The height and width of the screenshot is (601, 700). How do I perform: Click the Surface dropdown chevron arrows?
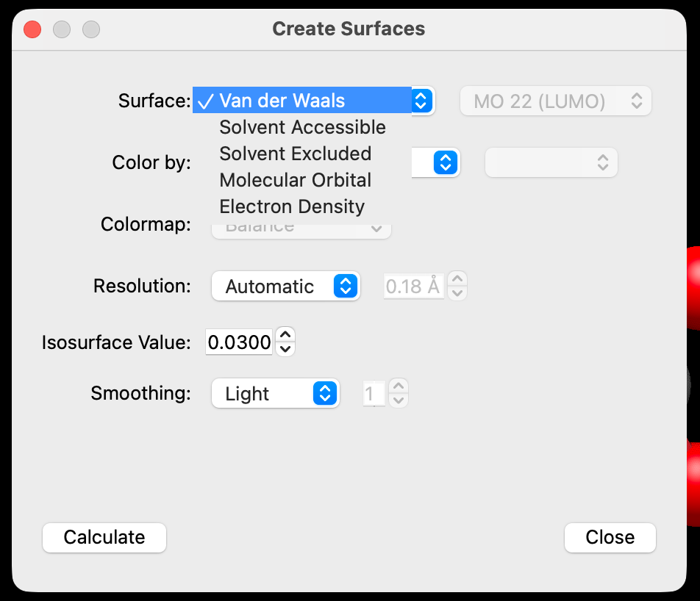421,101
